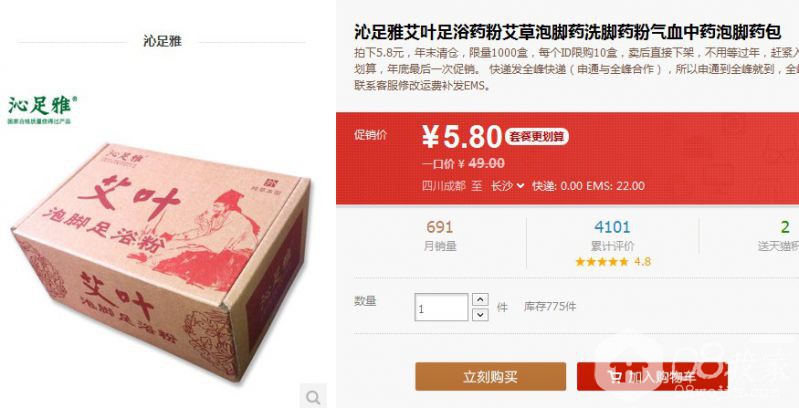Click the 4.8 rating score text

click(643, 262)
